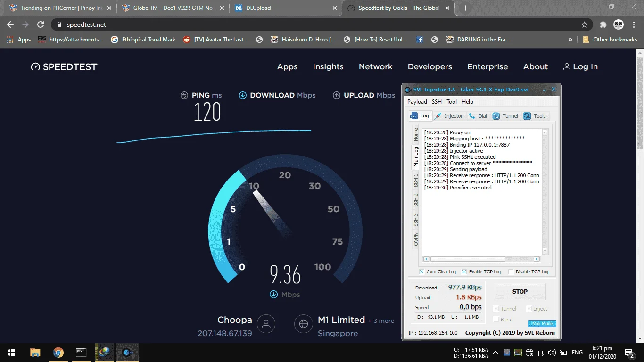Expand the bookmarks bar overflow chevron

click(570, 40)
